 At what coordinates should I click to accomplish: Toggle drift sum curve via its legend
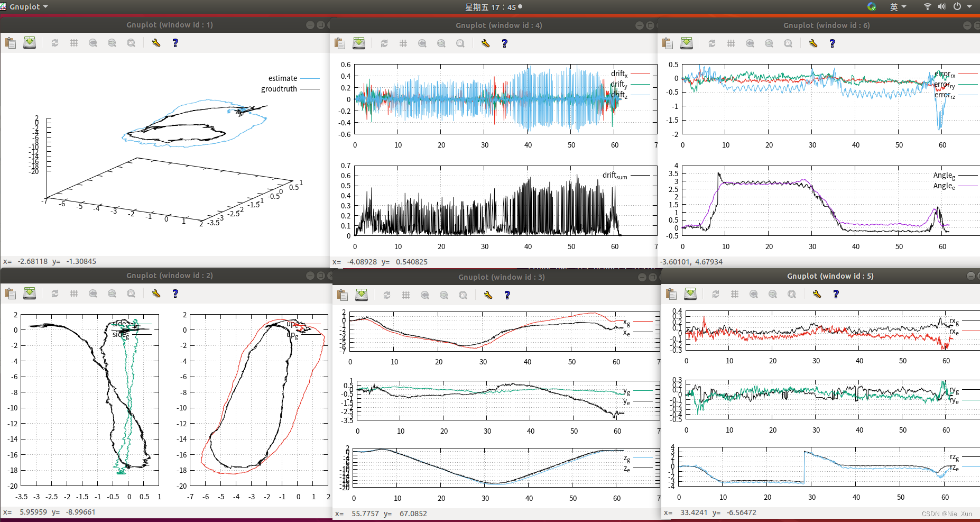626,175
